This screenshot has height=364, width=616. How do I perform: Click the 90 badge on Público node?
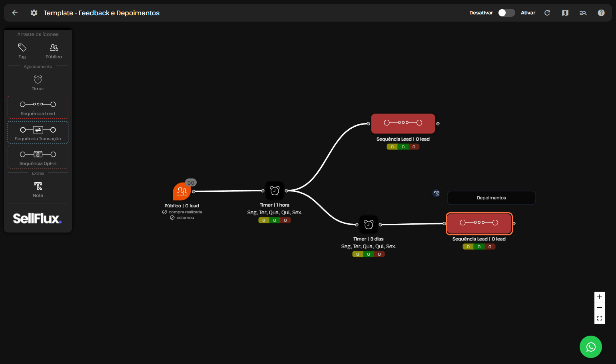(191, 183)
